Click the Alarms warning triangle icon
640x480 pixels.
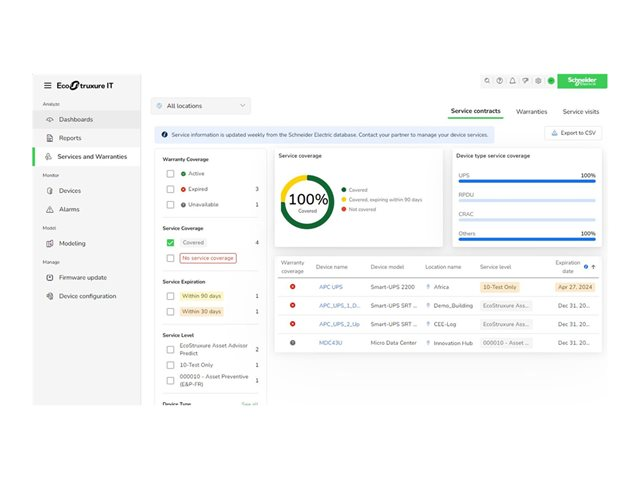click(x=48, y=209)
